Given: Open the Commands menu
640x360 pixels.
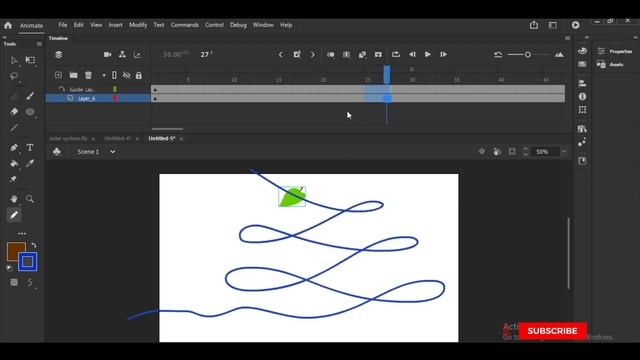Looking at the screenshot, I should pyautogui.click(x=184, y=25).
